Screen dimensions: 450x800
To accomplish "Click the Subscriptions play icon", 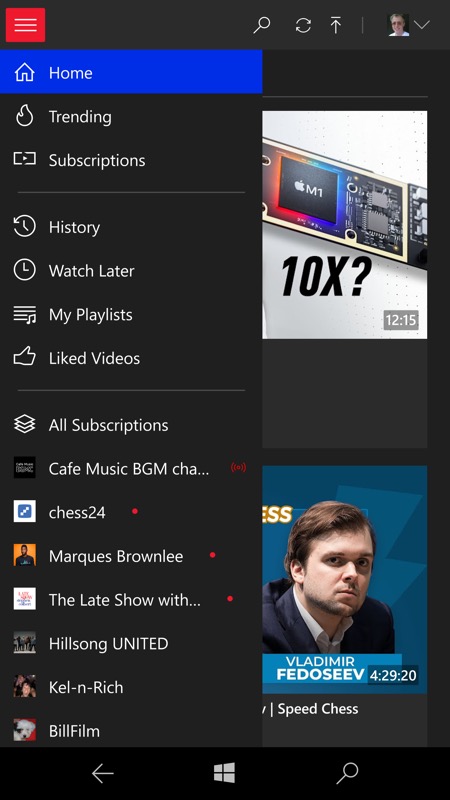I will tap(24, 159).
